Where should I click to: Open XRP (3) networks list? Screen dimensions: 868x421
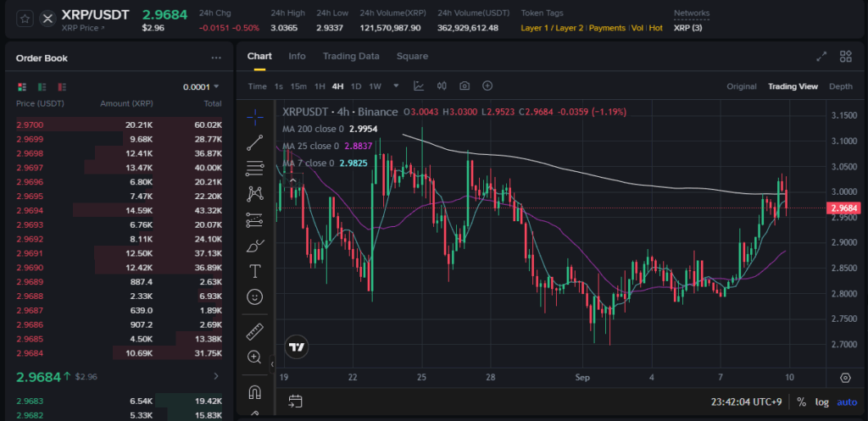click(687, 28)
